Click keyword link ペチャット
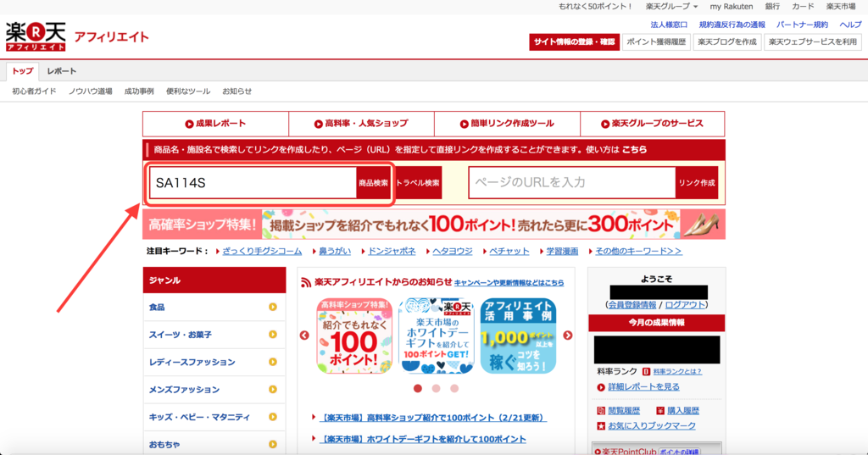This screenshot has height=455, width=868. pyautogui.click(x=509, y=252)
